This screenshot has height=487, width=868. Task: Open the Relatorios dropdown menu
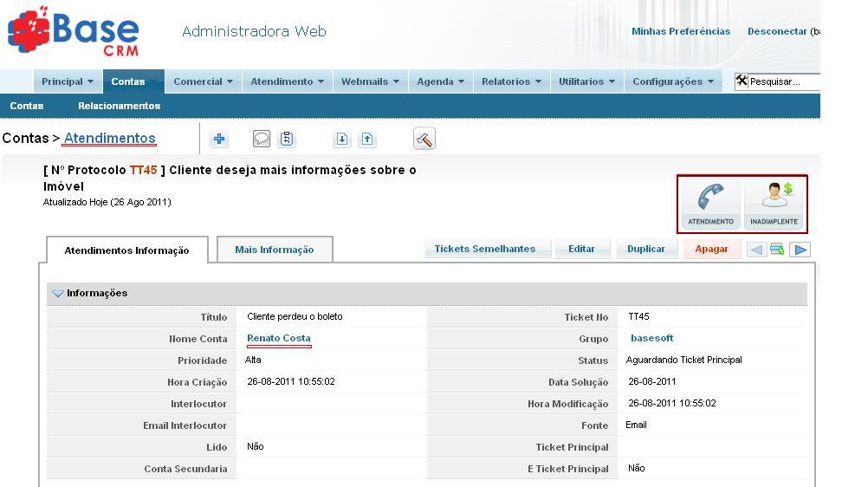point(511,81)
